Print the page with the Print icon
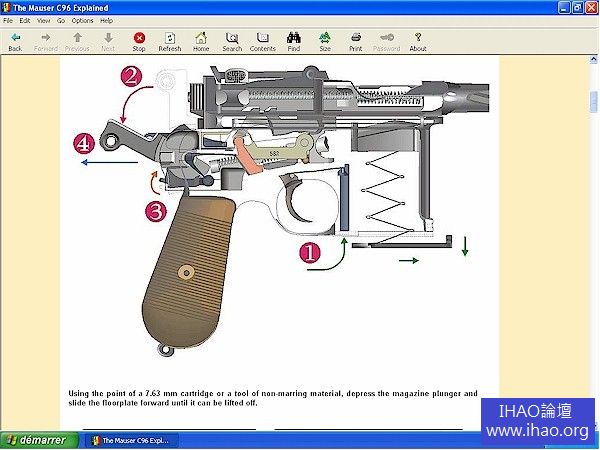The width and height of the screenshot is (600, 450). tap(356, 38)
